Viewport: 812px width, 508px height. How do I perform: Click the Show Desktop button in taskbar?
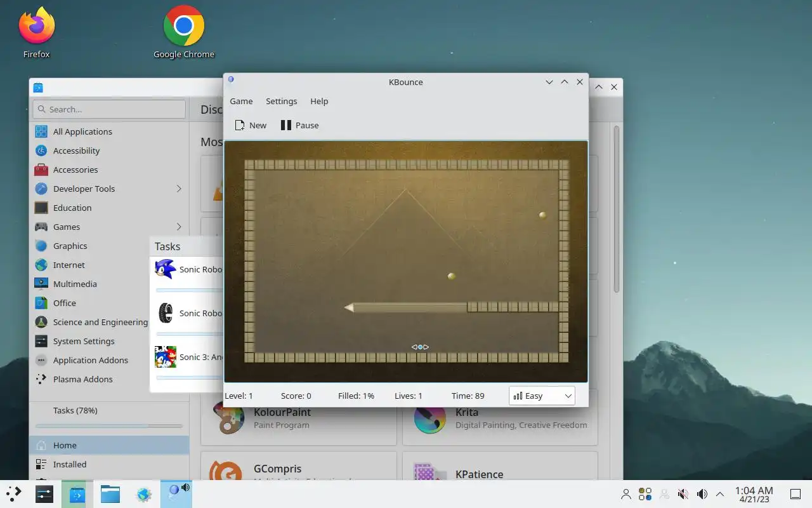[x=795, y=494]
